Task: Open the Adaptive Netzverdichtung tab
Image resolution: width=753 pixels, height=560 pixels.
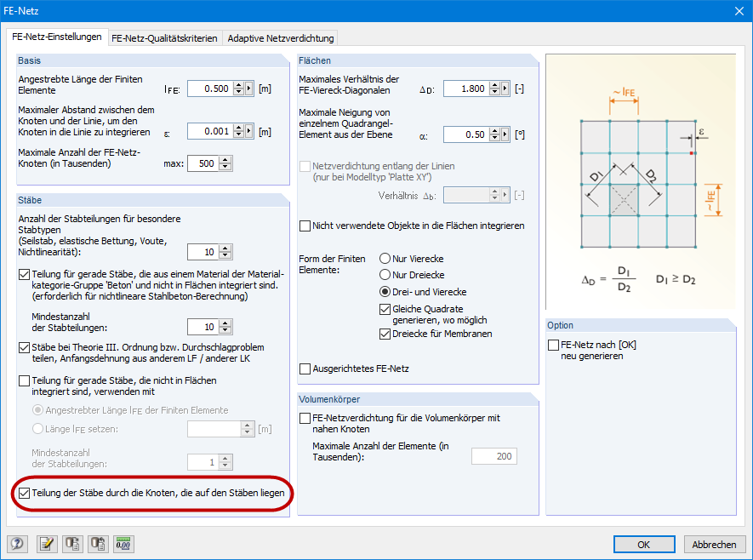Action: 279,38
